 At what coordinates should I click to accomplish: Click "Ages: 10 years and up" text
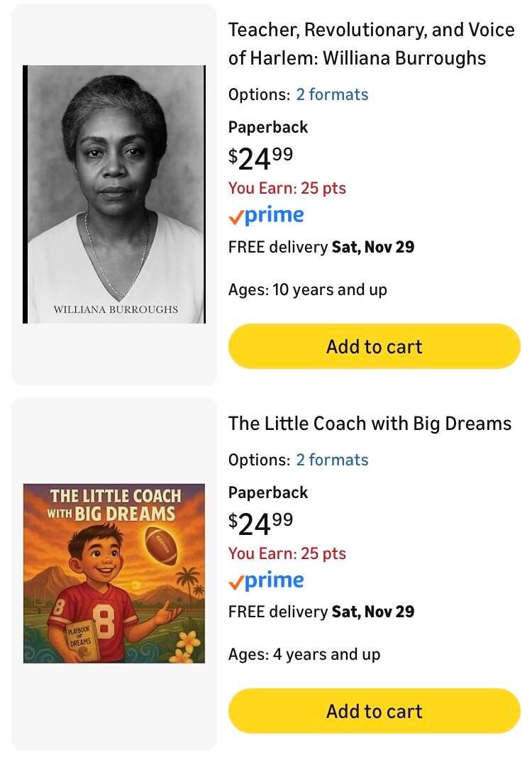pyautogui.click(x=308, y=289)
